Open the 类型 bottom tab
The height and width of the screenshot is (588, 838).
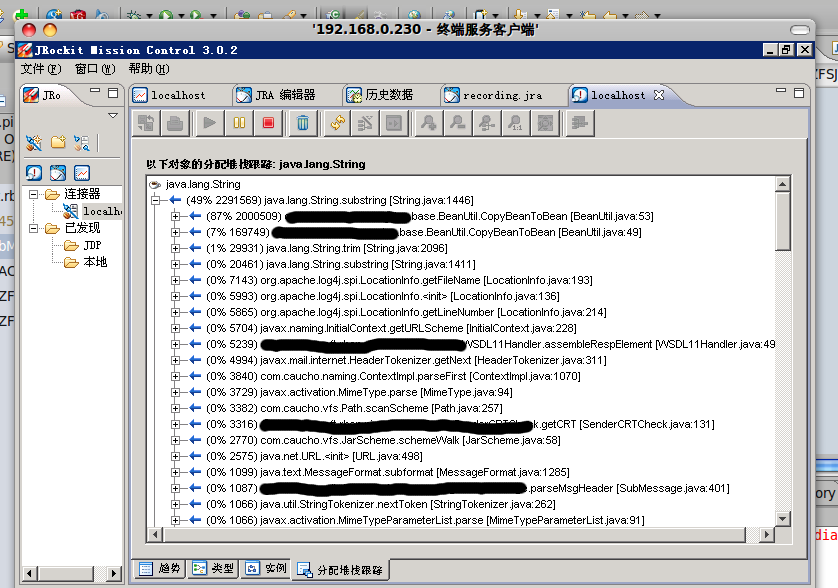[213, 569]
